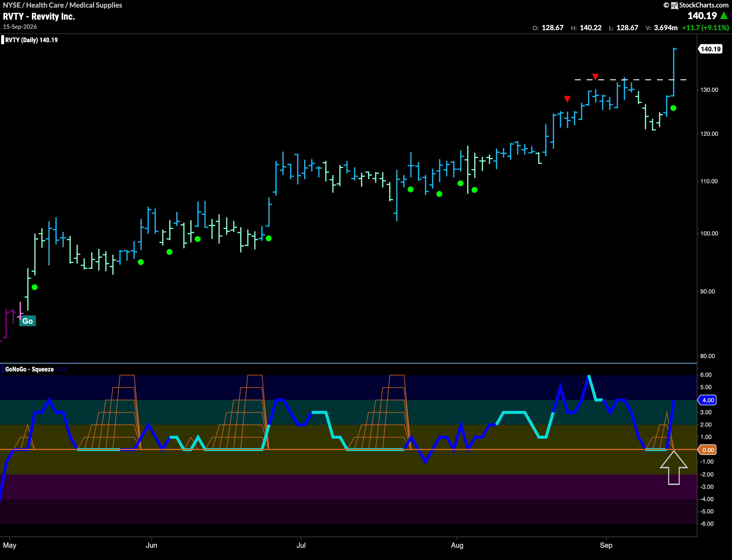Click the 100.00 price axis label

click(x=709, y=233)
